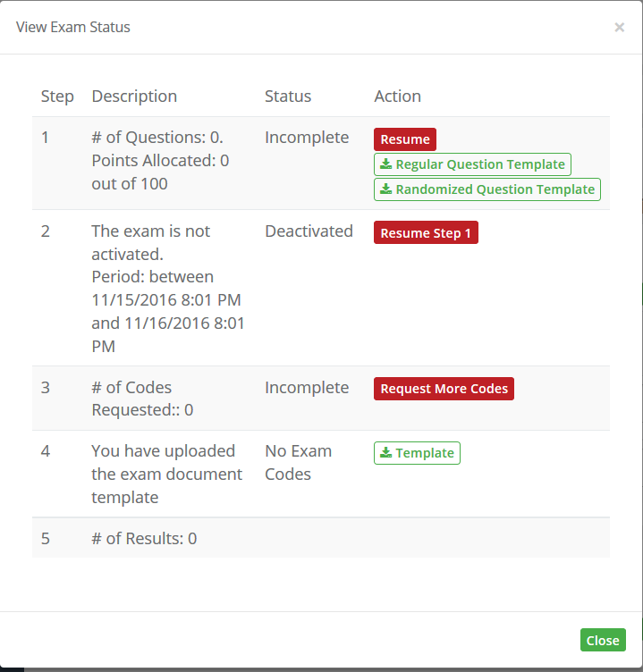Click the Resume Step 1 button

pyautogui.click(x=426, y=233)
